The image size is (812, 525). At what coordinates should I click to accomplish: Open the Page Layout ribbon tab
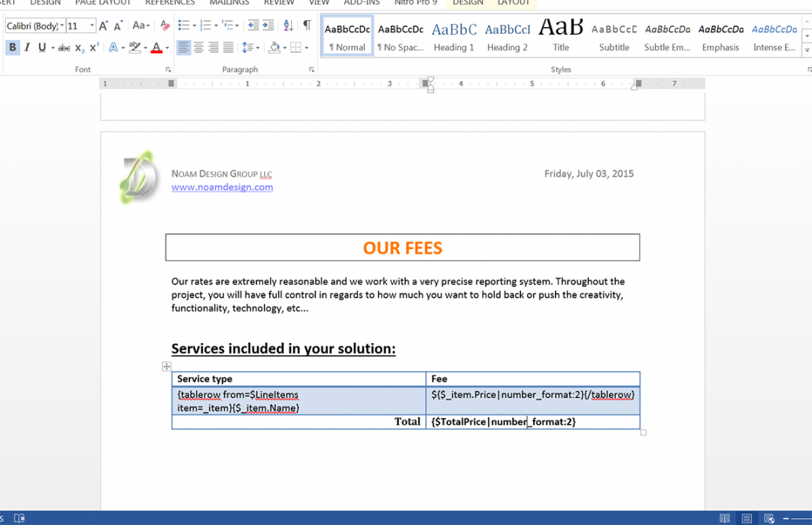pos(103,2)
